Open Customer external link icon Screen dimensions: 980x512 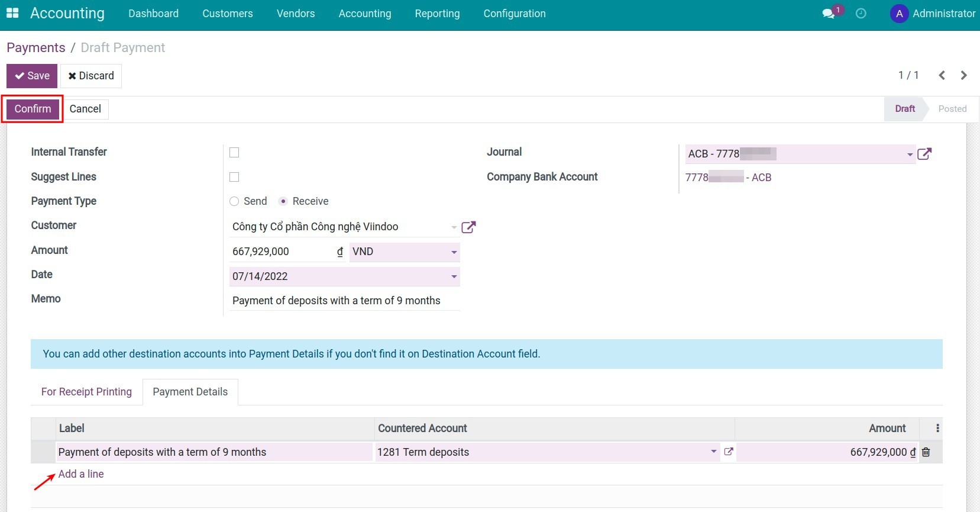click(x=468, y=227)
